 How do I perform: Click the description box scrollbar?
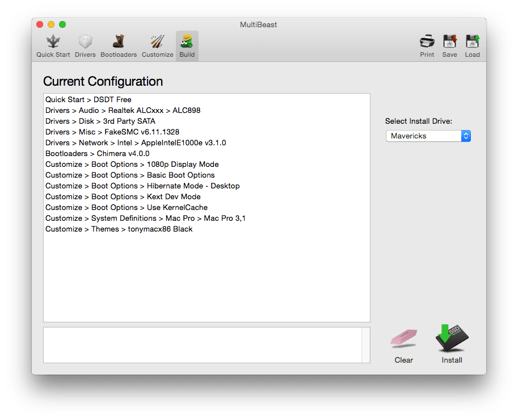(x=366, y=345)
